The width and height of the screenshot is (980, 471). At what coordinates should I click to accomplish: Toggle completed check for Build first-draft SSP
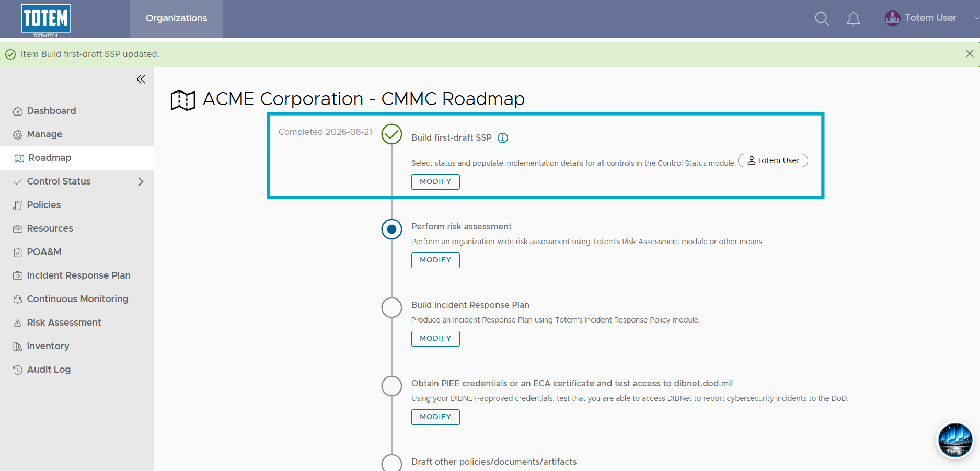tap(391, 134)
